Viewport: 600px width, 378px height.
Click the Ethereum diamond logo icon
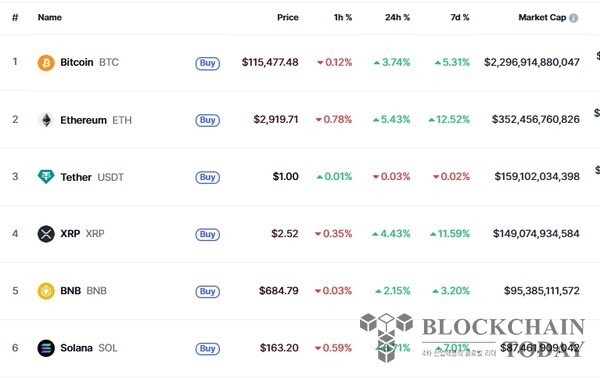(x=46, y=120)
